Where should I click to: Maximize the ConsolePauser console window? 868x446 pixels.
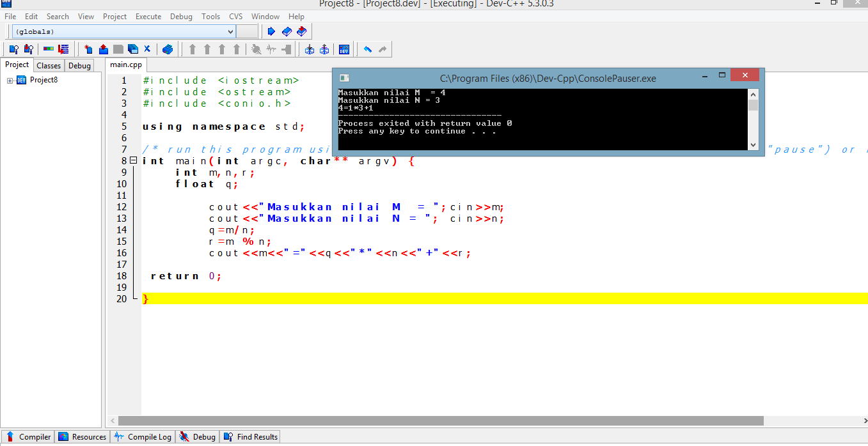tap(722, 75)
